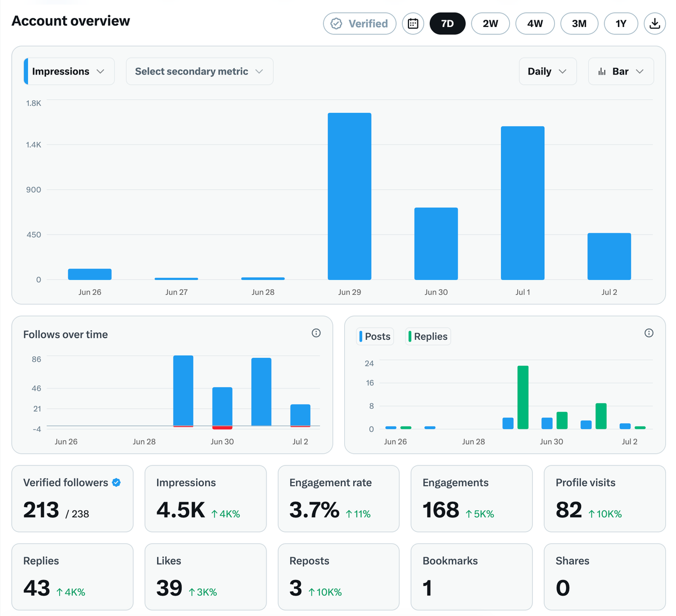Toggle the Replies series legend
The width and height of the screenshot is (676, 616).
[428, 336]
